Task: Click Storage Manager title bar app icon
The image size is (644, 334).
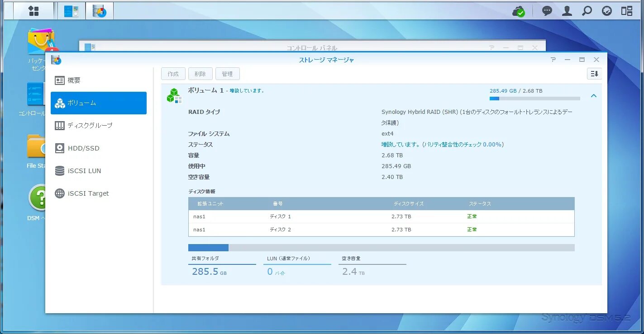Action: pyautogui.click(x=56, y=60)
